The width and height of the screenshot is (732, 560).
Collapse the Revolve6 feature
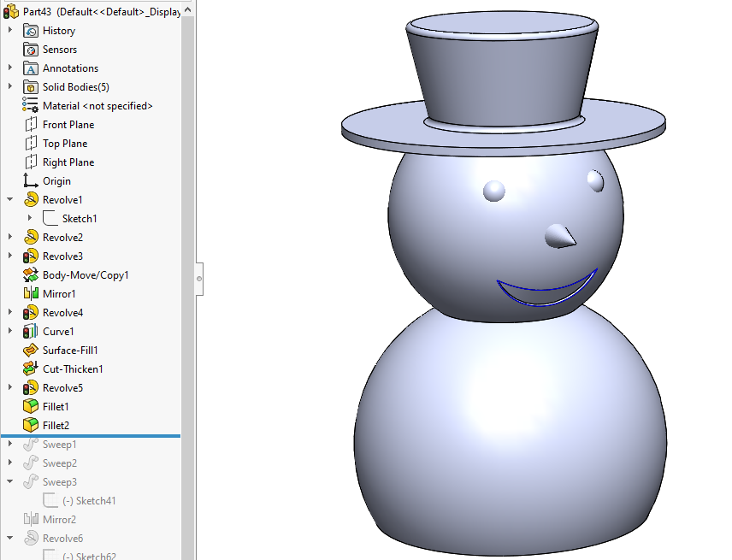[9, 538]
